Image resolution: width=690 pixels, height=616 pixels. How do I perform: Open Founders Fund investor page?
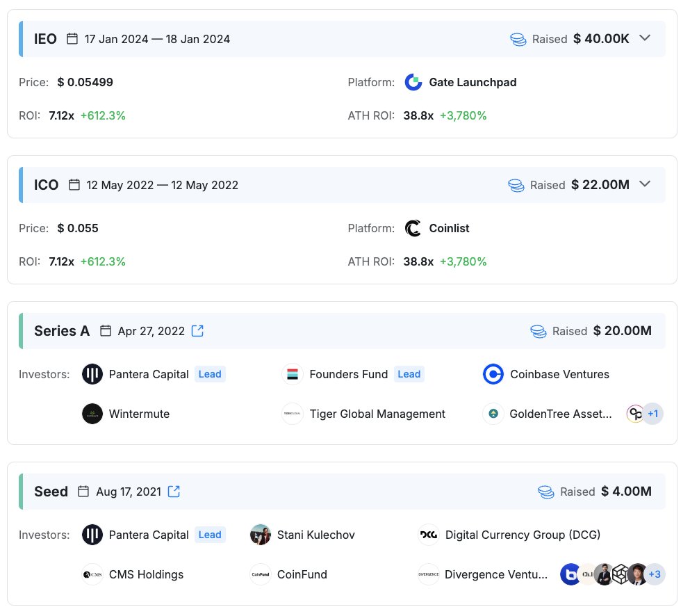click(349, 374)
